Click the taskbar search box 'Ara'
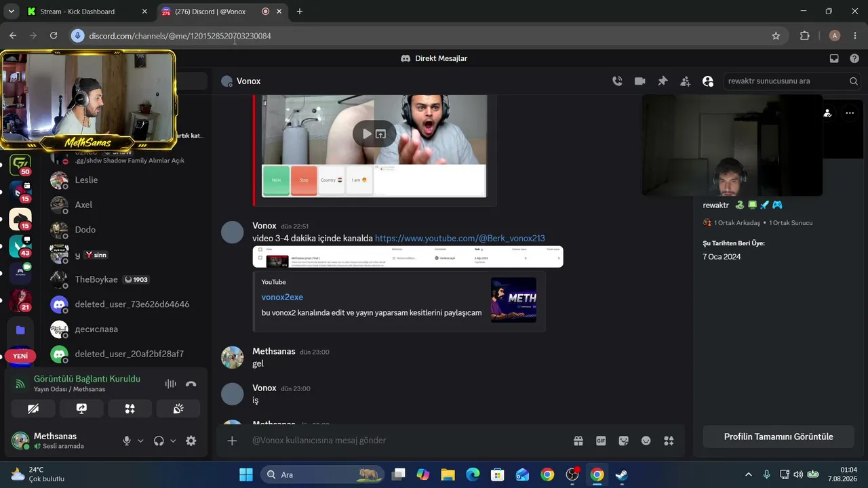The height and width of the screenshot is (488, 868). coord(322,474)
